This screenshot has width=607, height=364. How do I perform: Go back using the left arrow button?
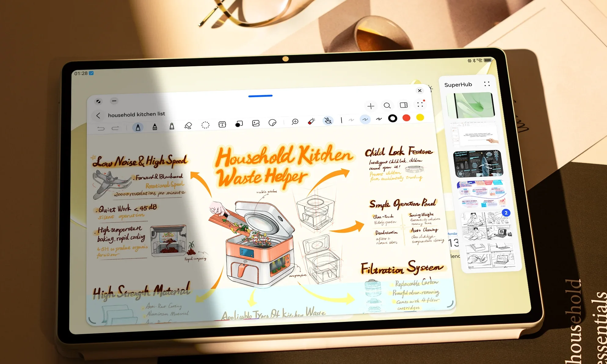pos(98,115)
